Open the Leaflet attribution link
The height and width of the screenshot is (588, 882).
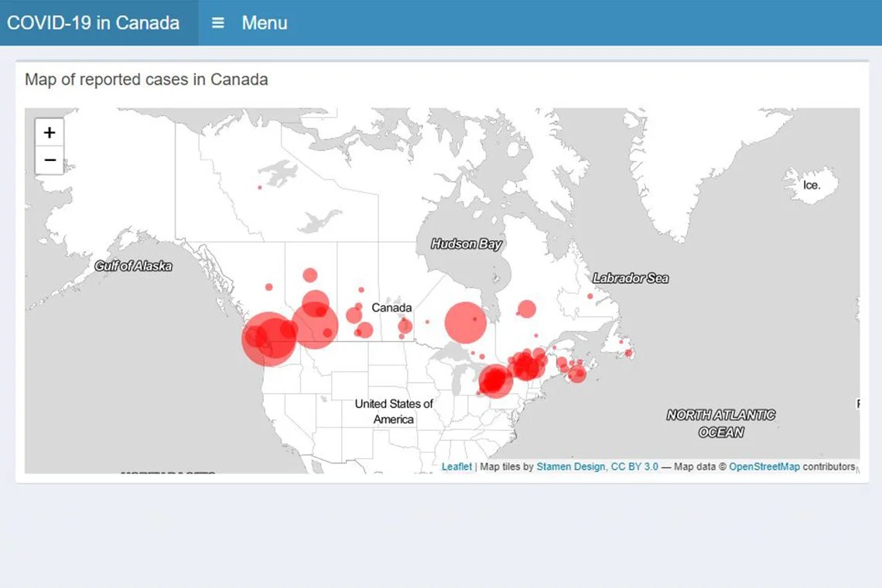pyautogui.click(x=456, y=467)
